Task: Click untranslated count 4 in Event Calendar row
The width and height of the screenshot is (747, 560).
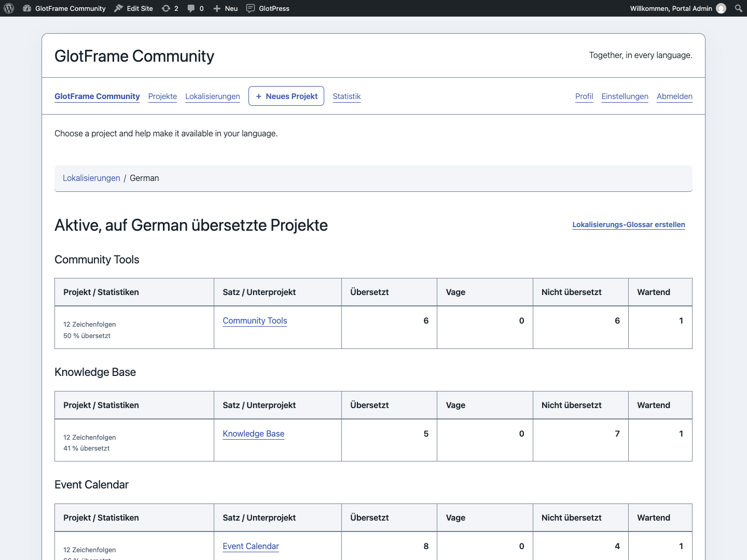Action: coord(617,546)
